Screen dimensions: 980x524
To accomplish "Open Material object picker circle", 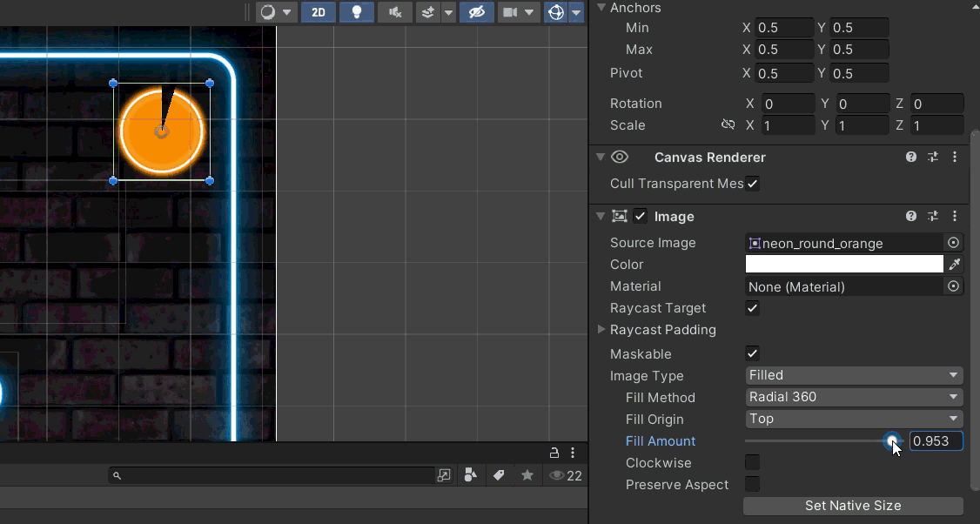I will (953, 286).
